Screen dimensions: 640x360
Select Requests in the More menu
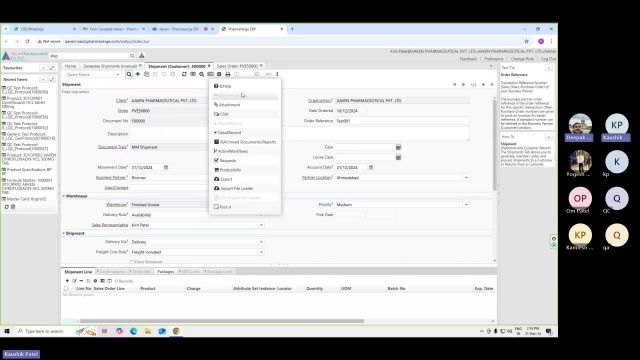click(245, 161)
